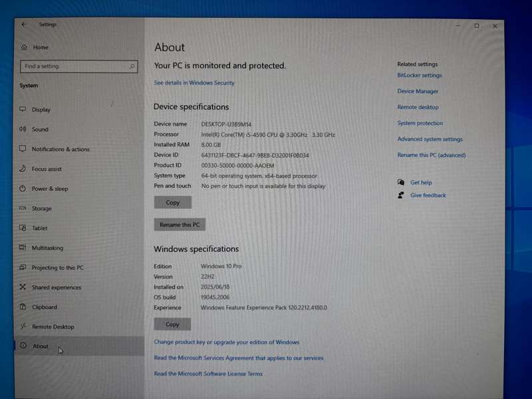
Task: Click the Power & sleep icon
Action: click(23, 188)
